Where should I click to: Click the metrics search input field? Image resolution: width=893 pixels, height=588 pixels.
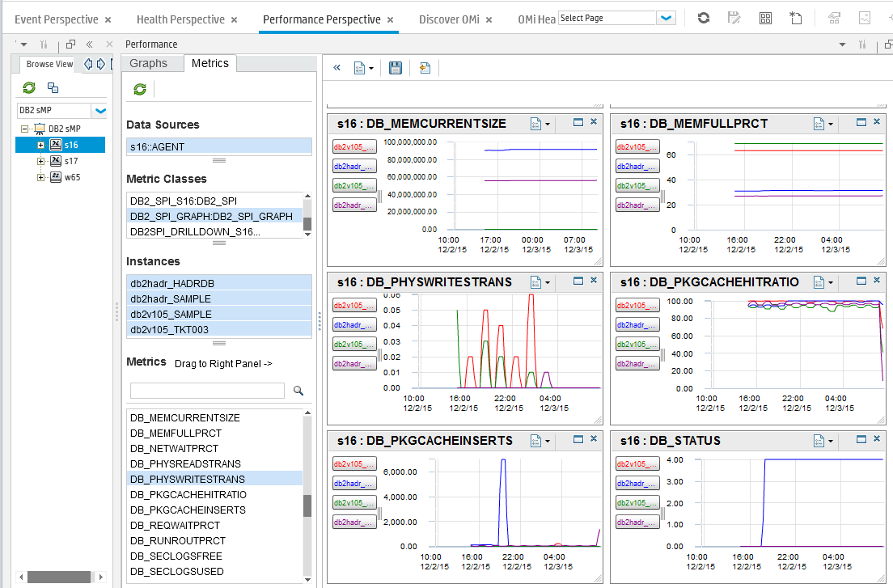click(207, 391)
